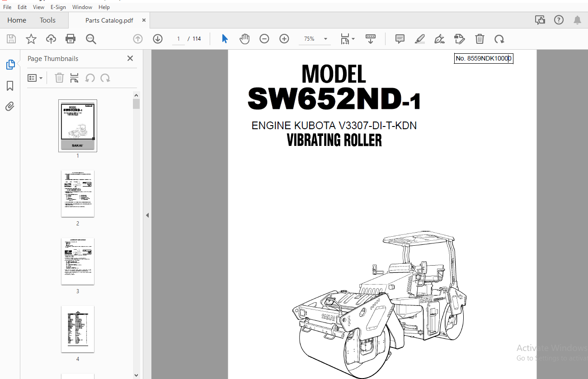
Task: Open share review icon top right
Action: click(x=540, y=20)
